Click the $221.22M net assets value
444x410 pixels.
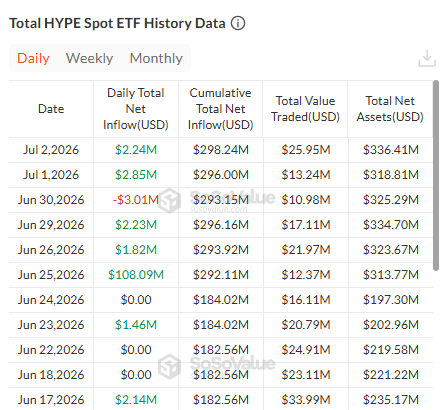(x=391, y=375)
